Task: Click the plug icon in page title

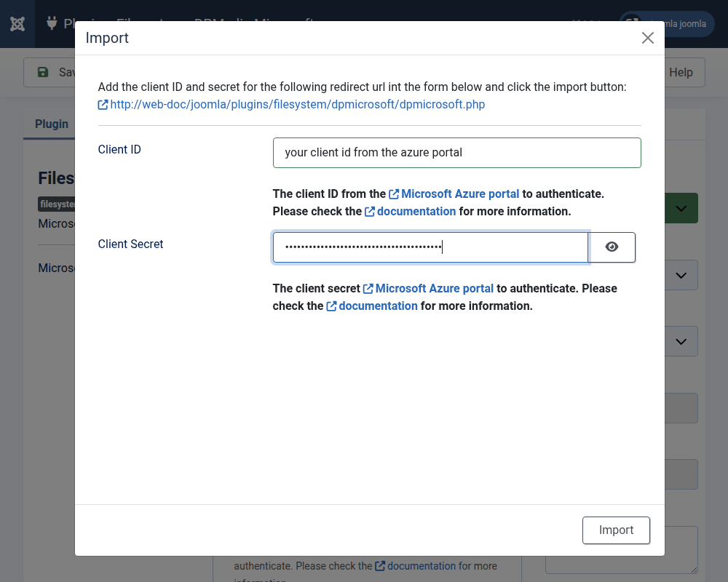Action: pyautogui.click(x=52, y=24)
